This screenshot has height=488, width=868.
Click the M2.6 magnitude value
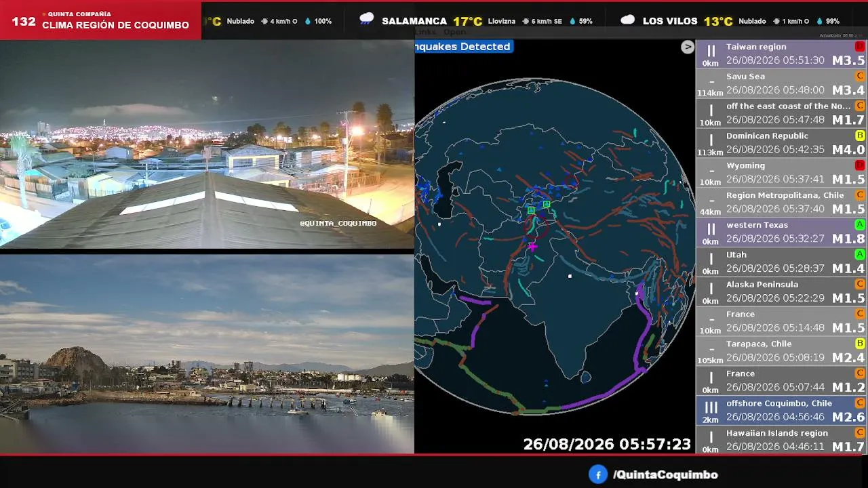coord(848,417)
